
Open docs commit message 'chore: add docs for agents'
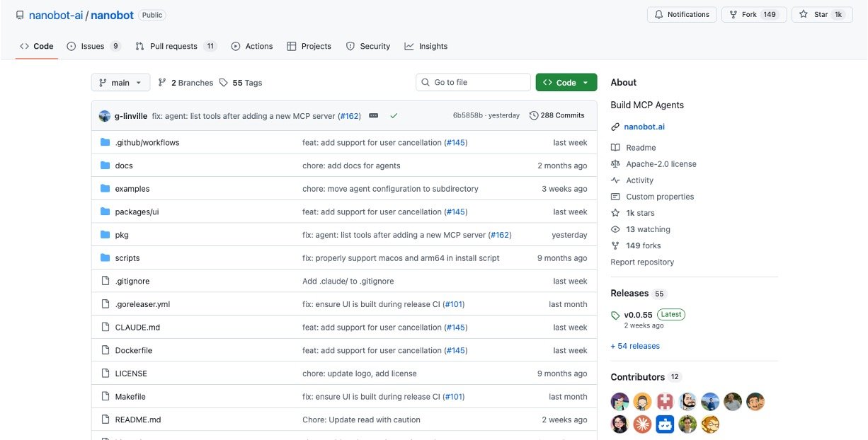(351, 166)
